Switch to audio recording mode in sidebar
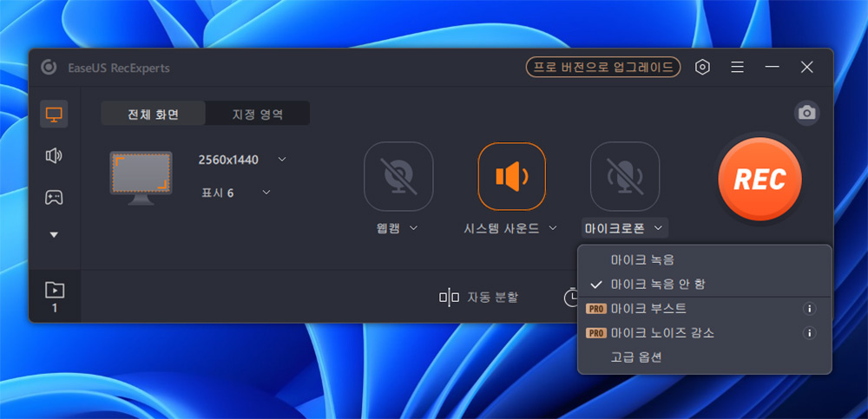The width and height of the screenshot is (868, 419). 54,156
